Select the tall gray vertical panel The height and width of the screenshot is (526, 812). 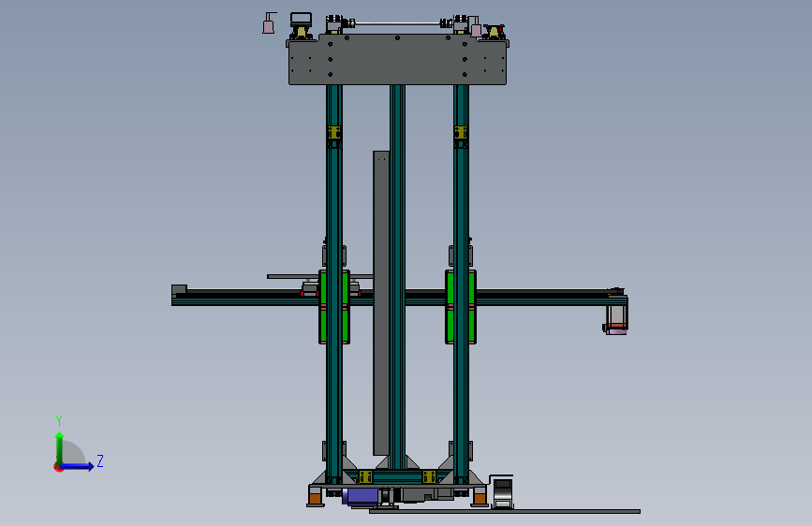pos(381,303)
